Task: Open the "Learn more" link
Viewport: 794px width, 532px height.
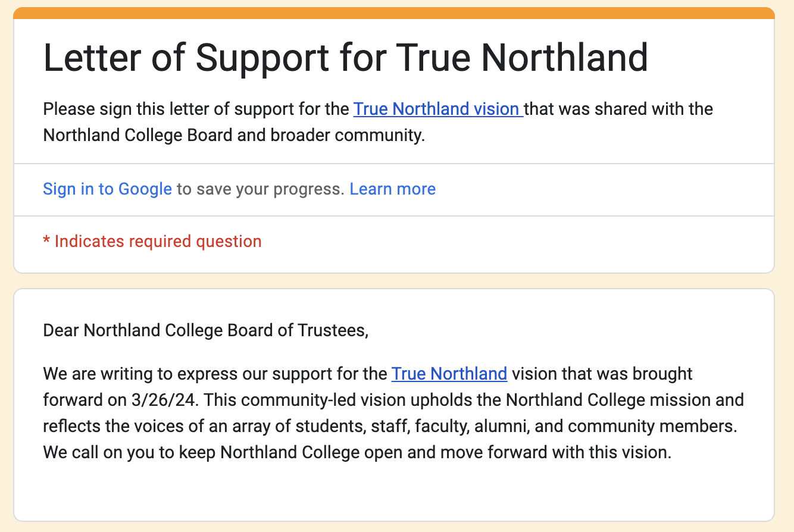Action: (392, 189)
